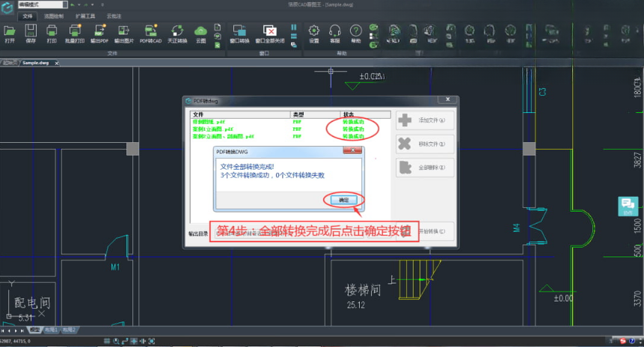This screenshot has width=644, height=347.
Task: Select the 输出PDF export icon
Action: [x=99, y=34]
